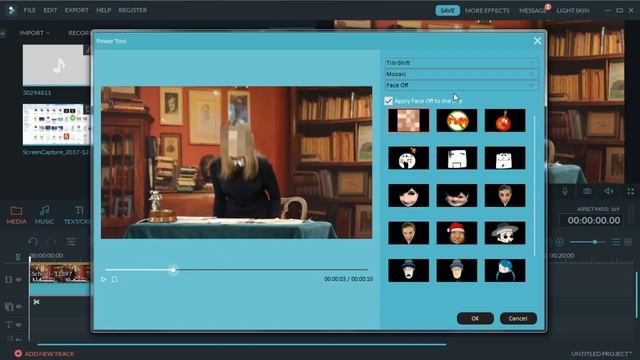This screenshot has height=360, width=640.
Task: Open MORE EFFECTS store
Action: [487, 11]
